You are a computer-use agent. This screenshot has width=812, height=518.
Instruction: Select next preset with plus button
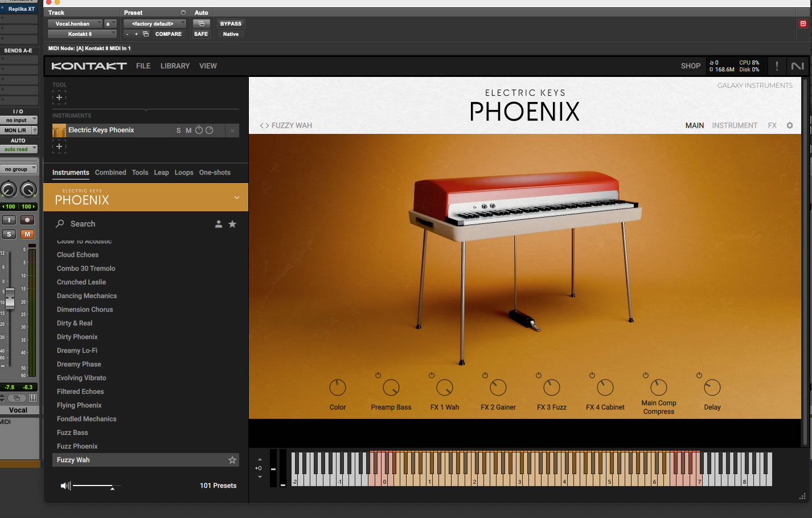[x=136, y=34]
